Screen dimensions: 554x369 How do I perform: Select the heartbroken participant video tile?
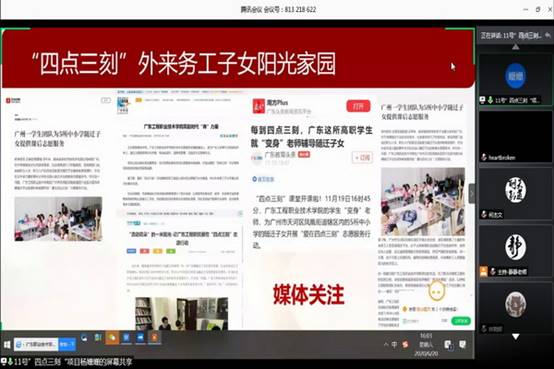coord(515,137)
